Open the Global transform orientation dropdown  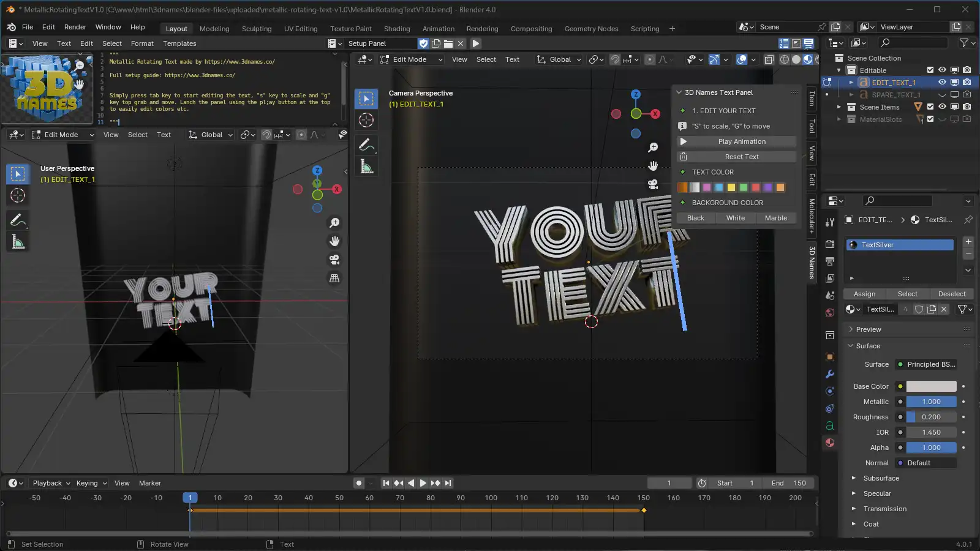click(x=559, y=59)
